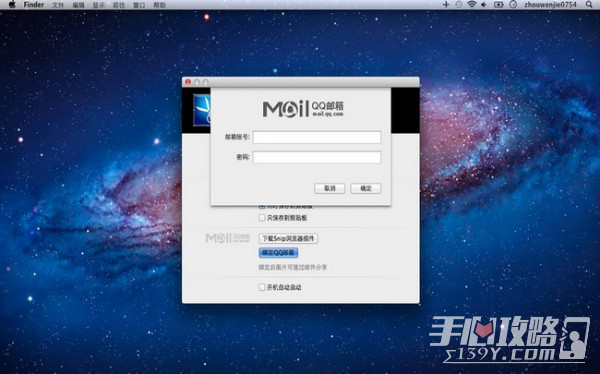Click the greyed minimize window button
Image resolution: width=600 pixels, height=374 pixels.
[197, 82]
